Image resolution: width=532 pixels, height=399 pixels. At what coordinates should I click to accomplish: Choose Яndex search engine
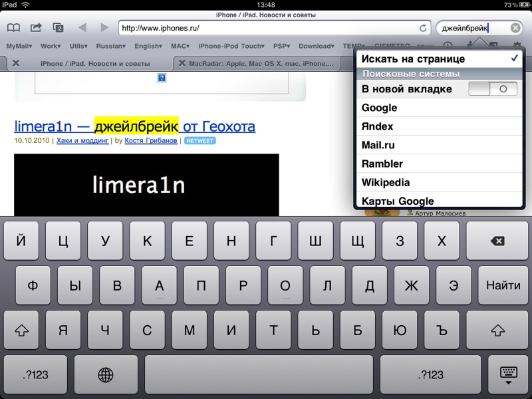click(x=439, y=126)
